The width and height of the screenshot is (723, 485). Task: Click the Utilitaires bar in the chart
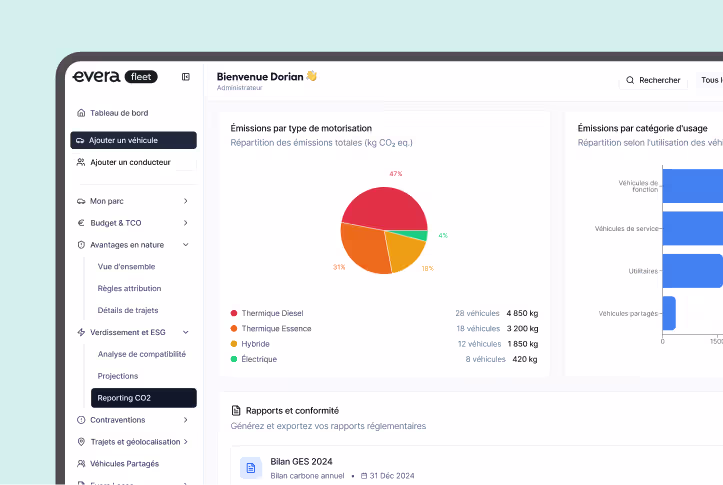693,271
